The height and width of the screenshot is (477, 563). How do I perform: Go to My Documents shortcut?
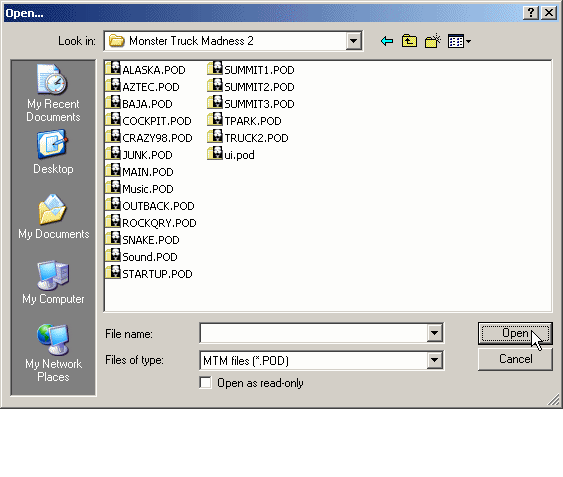click(53, 217)
